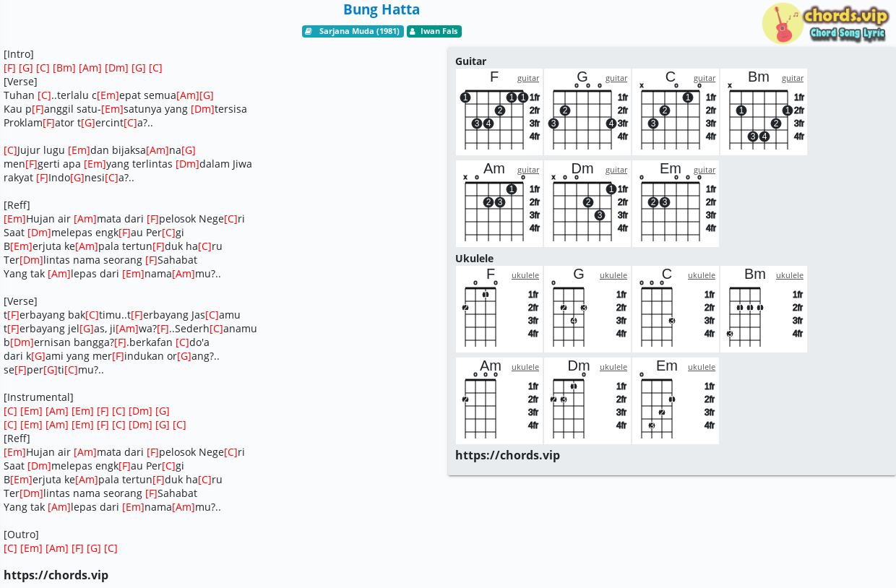Click the lyric line starting with "dari k[G]ami"

pos(111,356)
